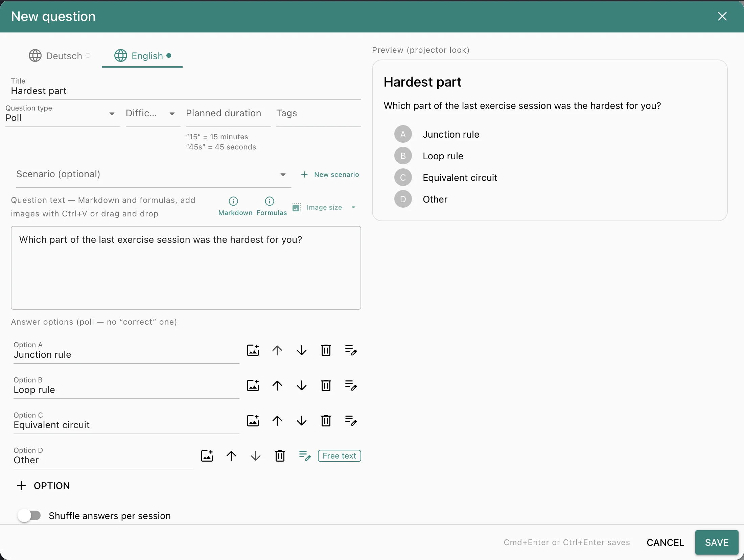Delete Option B Loop rule

(326, 386)
